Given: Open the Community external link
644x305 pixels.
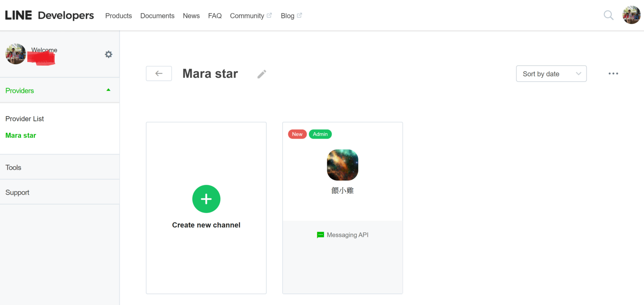Looking at the screenshot, I should coord(251,16).
